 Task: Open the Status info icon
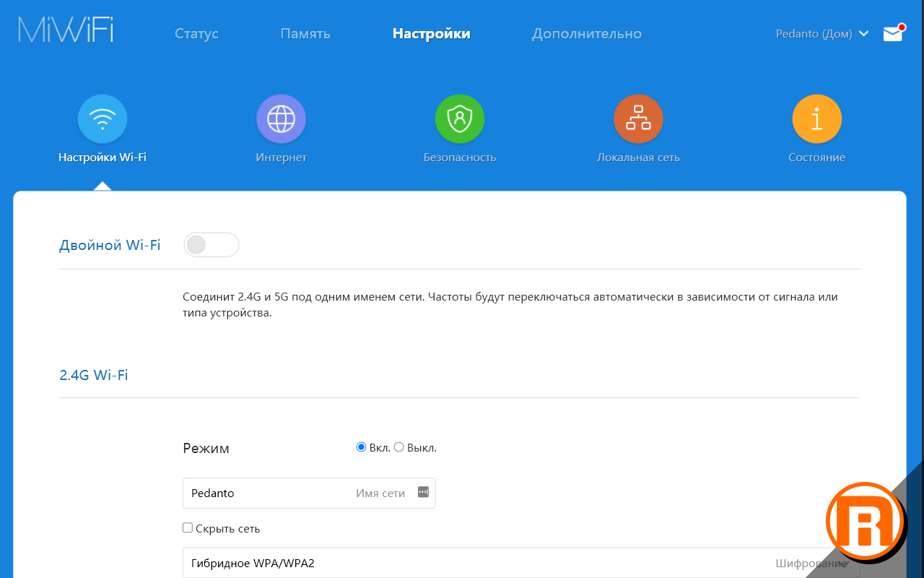(817, 119)
